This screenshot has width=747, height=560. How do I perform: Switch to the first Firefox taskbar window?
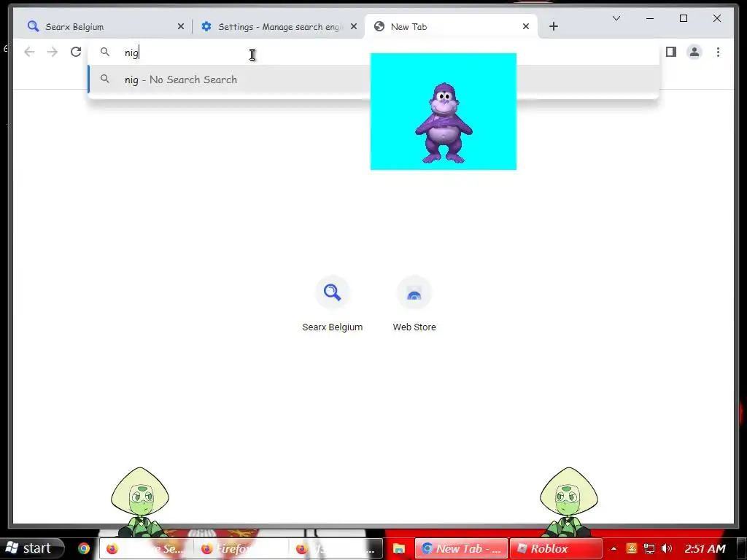(x=146, y=549)
